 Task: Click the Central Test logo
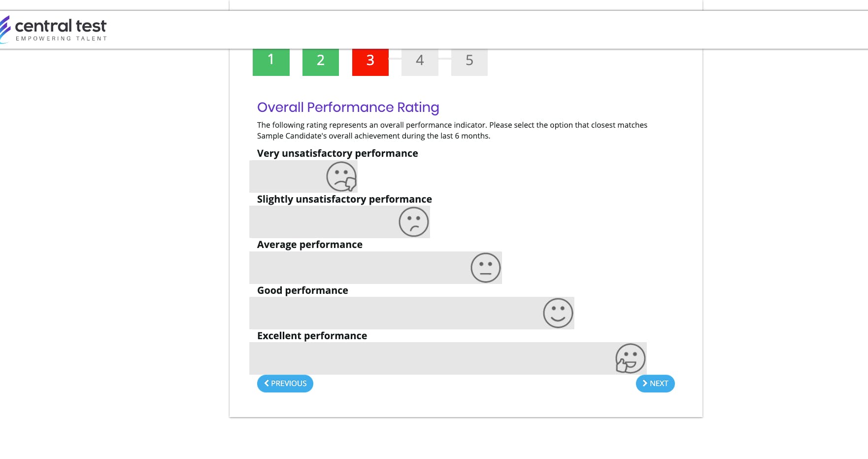pos(53,30)
